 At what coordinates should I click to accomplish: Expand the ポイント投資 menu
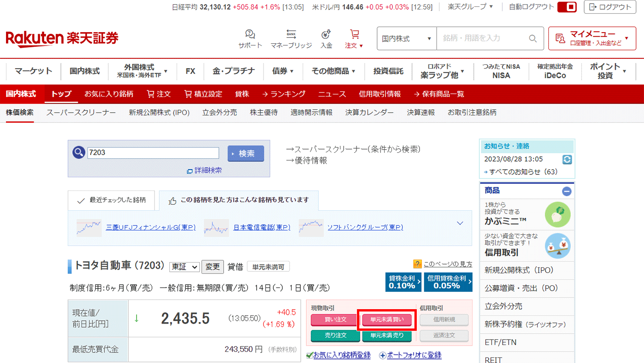click(608, 71)
